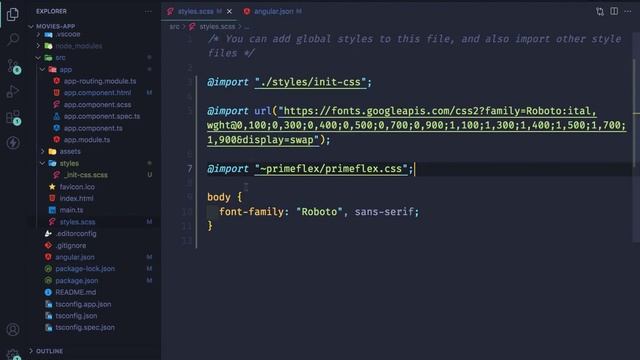Open the lightning bolt activity bar icon
This screenshot has width=640, height=360.
[13, 142]
